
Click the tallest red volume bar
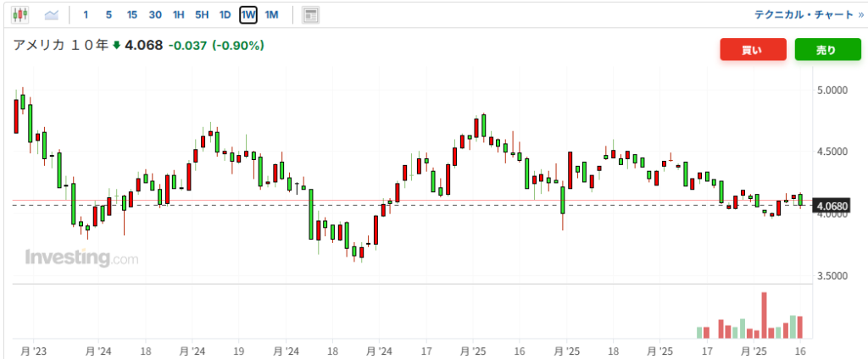click(765, 315)
